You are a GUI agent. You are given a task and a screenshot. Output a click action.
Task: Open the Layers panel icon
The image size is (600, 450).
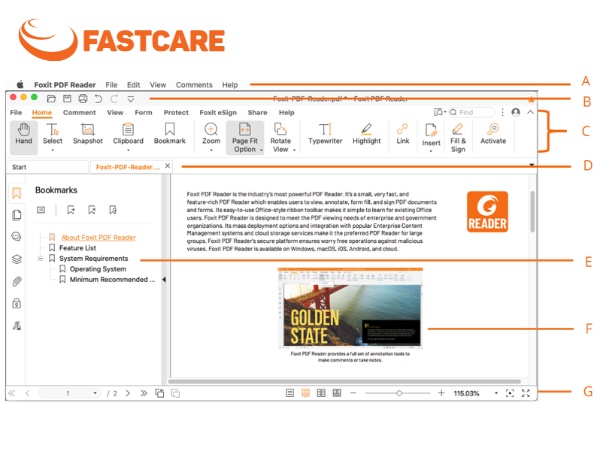click(x=16, y=259)
